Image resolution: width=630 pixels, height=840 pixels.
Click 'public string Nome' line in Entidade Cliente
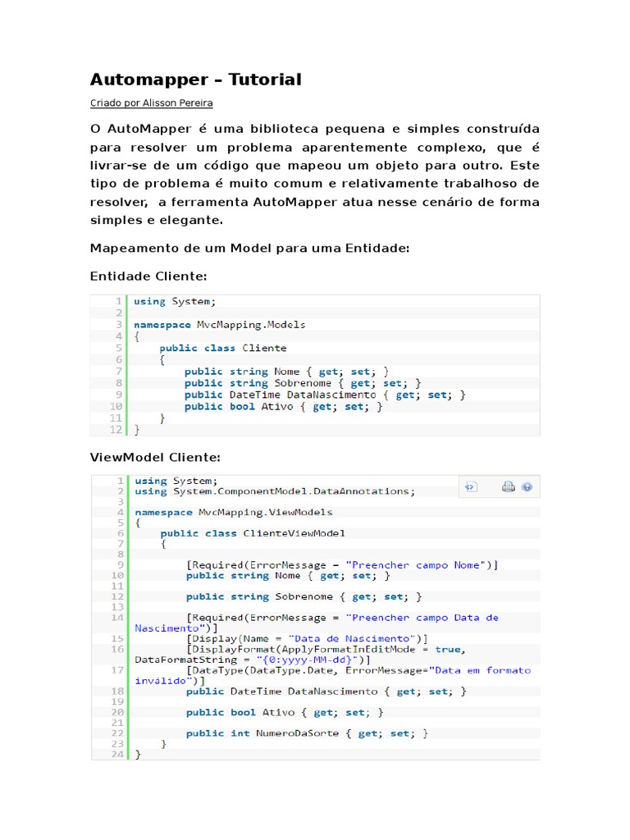(x=286, y=372)
